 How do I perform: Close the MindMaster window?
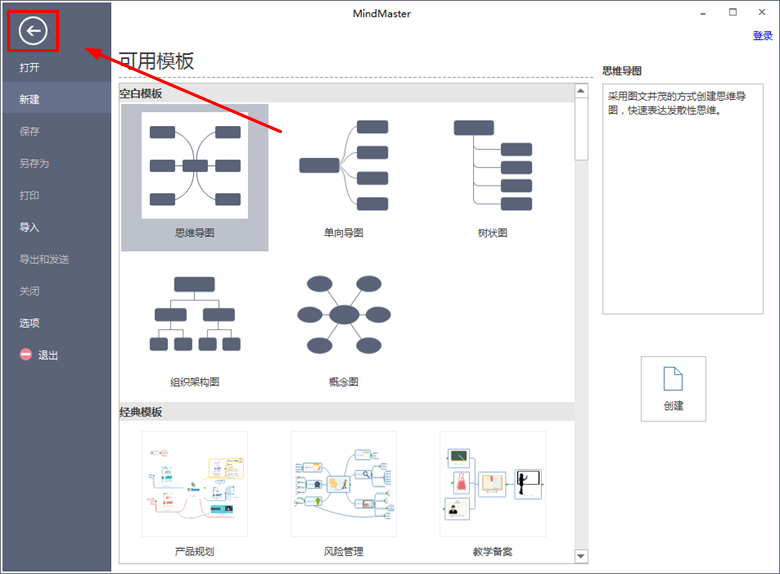tap(762, 12)
